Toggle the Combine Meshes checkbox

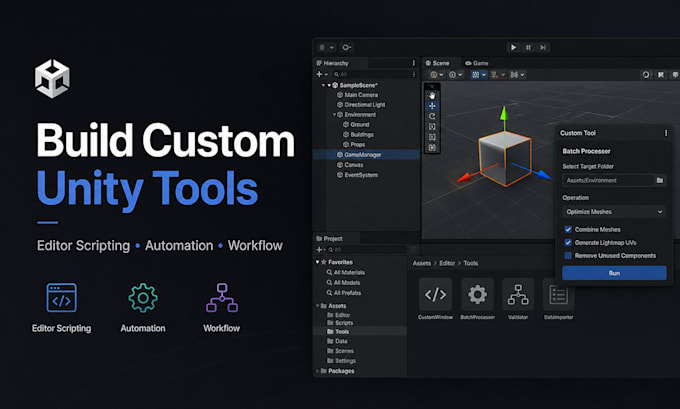pos(568,229)
